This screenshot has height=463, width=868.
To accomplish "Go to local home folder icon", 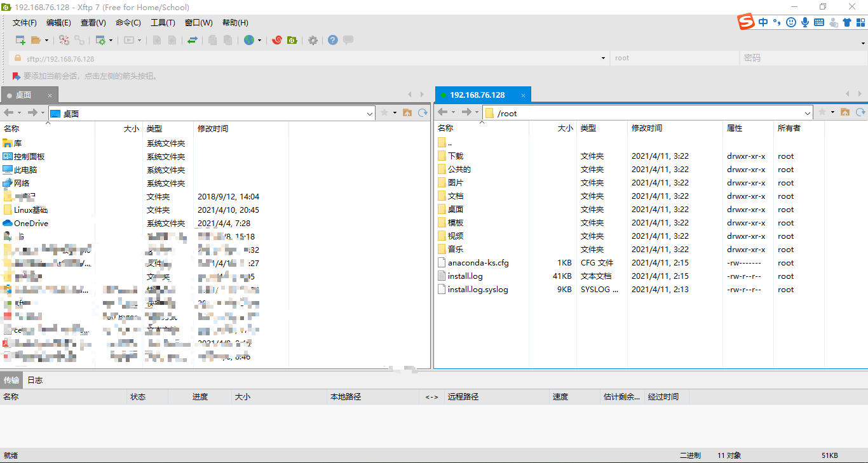I will point(407,112).
